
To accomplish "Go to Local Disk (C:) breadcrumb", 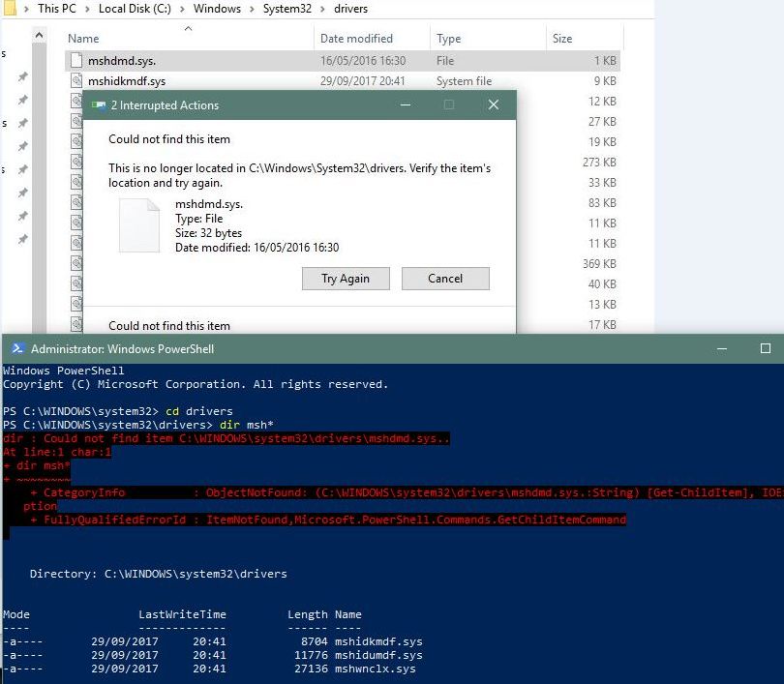I will tap(135, 9).
